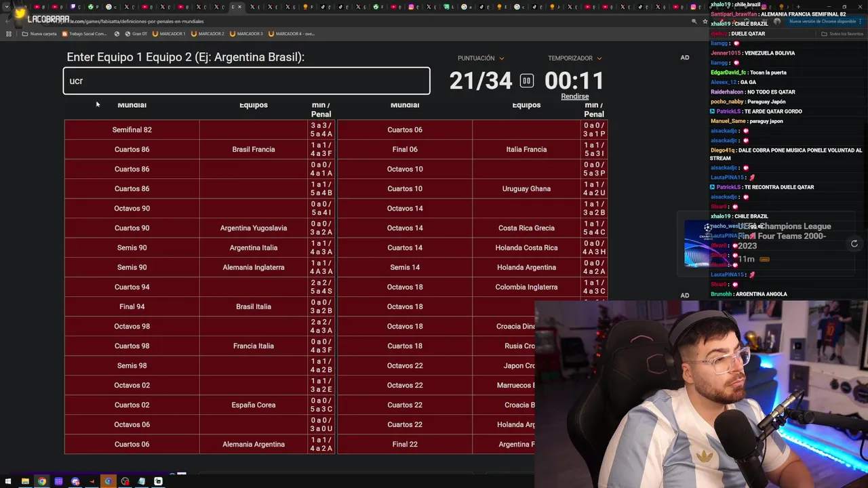Open the highlighted Chrome taskbar window
Viewport: 868px width, 488px height.
click(x=108, y=481)
